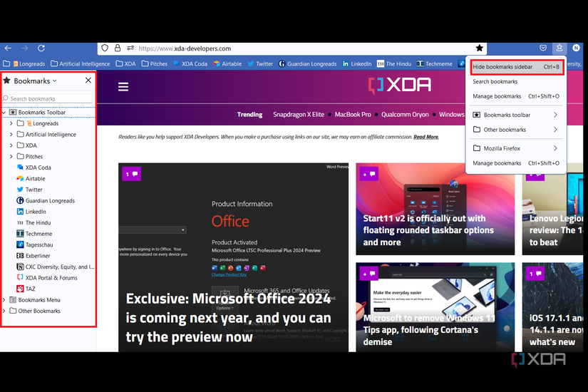
Task: Expand Bookmarks Menu tree node
Action: [4, 300]
